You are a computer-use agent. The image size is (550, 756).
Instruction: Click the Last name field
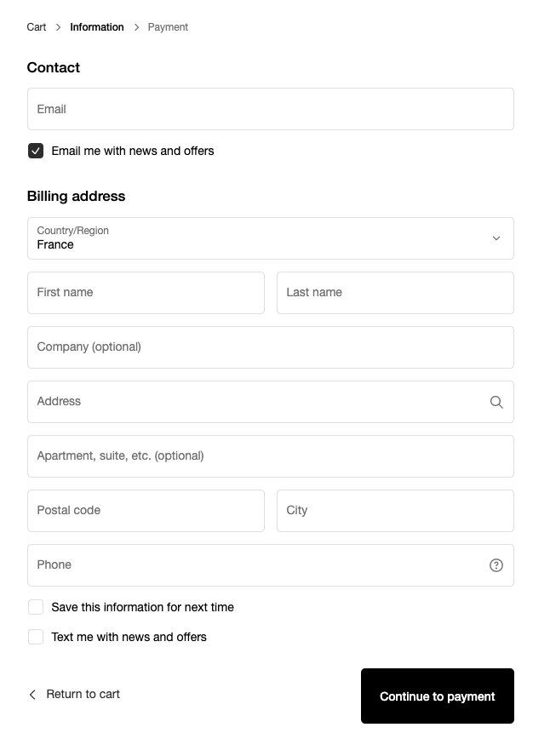395,292
